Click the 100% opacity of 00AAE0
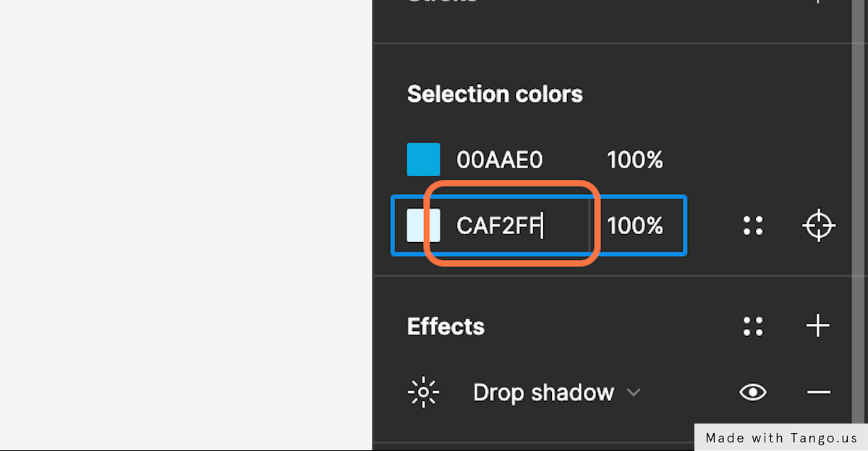This screenshot has width=868, height=451. [635, 160]
